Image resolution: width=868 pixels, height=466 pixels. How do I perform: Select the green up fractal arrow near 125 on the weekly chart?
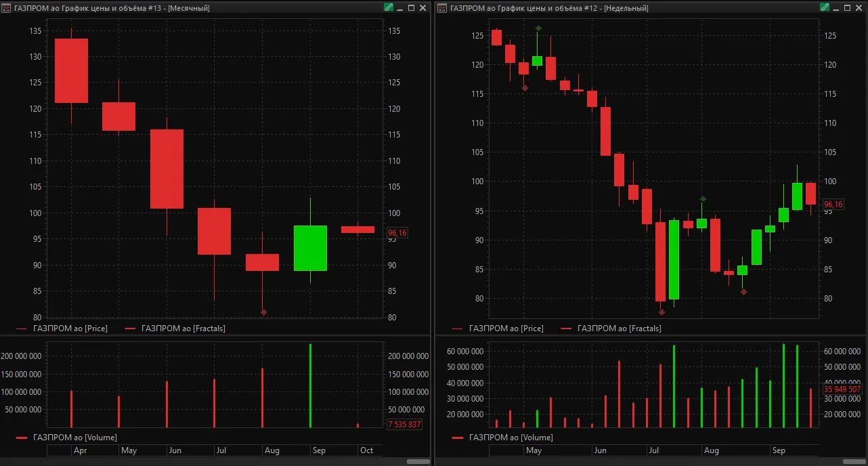coord(538,28)
